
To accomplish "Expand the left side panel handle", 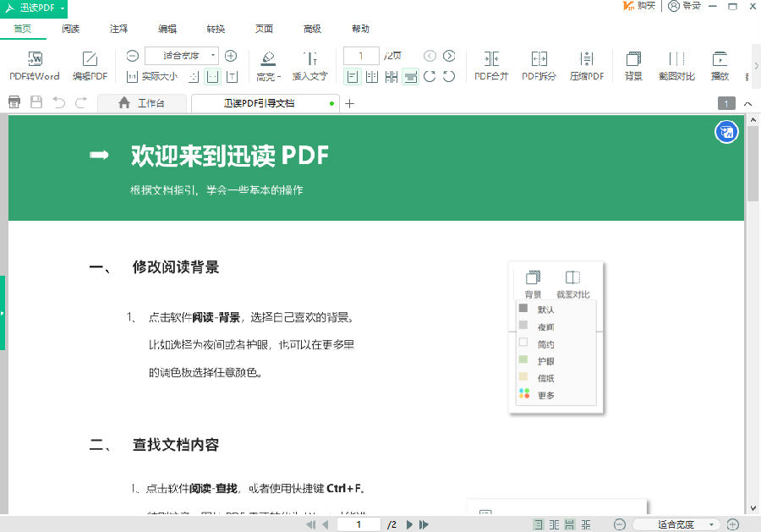I will click(x=3, y=313).
